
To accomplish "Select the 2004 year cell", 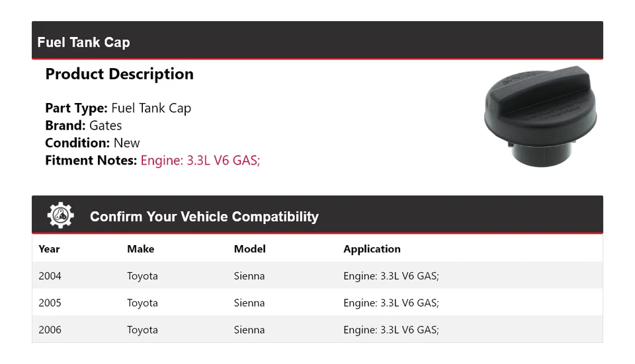I will click(x=50, y=276).
